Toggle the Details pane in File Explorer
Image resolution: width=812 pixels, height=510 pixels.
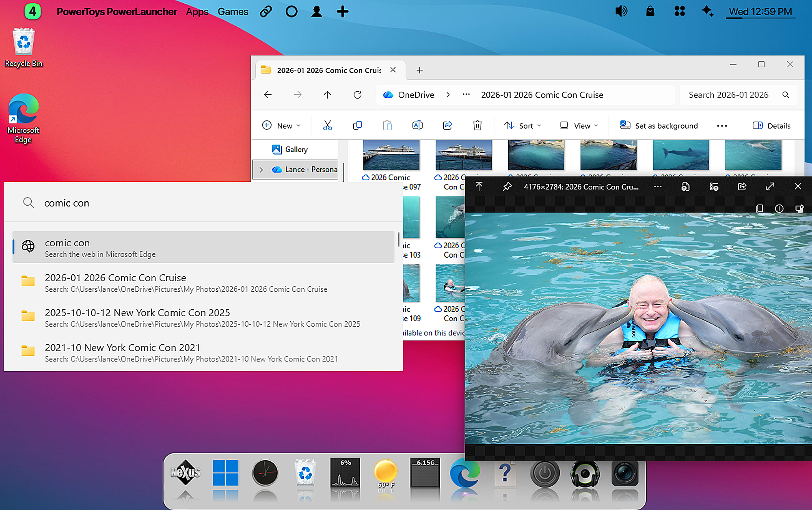click(771, 126)
